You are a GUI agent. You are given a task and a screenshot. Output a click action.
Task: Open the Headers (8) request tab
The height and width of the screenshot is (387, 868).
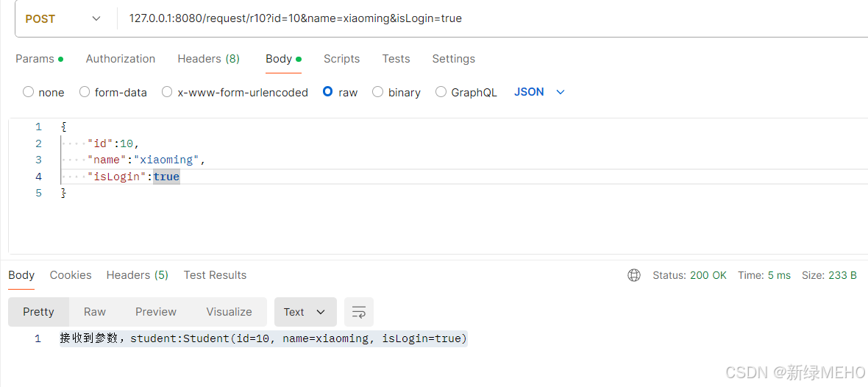point(209,59)
